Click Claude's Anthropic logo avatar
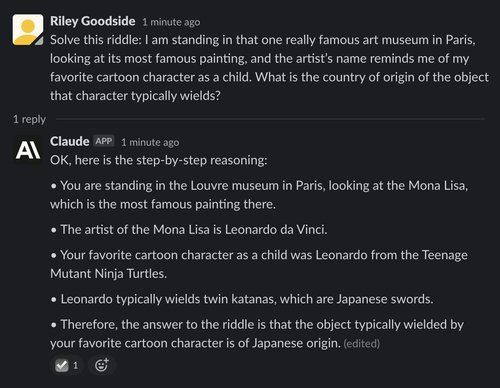The image size is (500, 388). click(x=28, y=150)
